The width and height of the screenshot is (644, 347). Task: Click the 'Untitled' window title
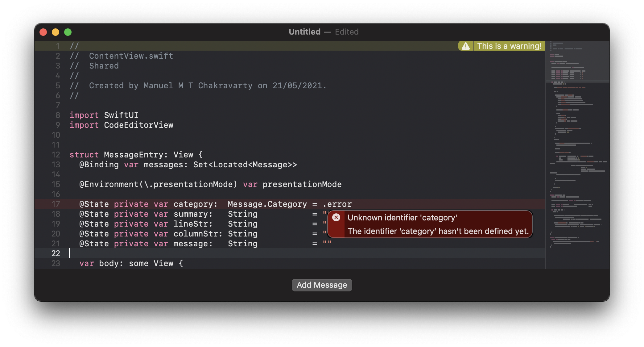pos(304,32)
